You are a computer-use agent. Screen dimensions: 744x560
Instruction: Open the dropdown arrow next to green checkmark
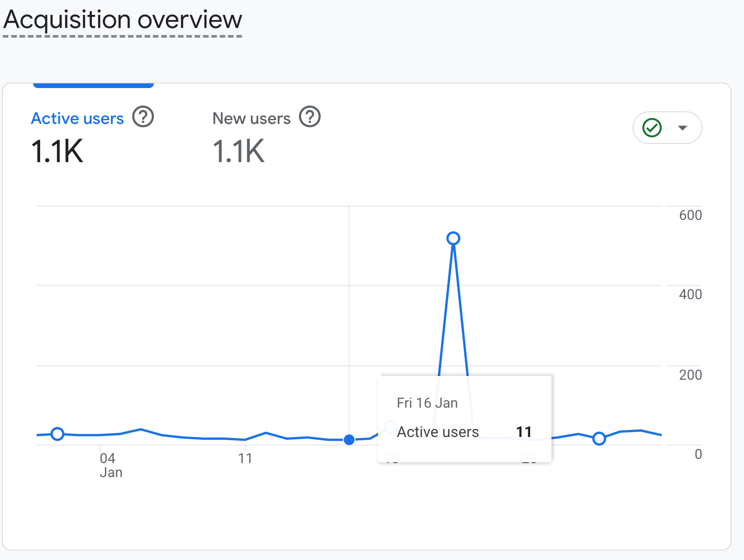(x=682, y=128)
